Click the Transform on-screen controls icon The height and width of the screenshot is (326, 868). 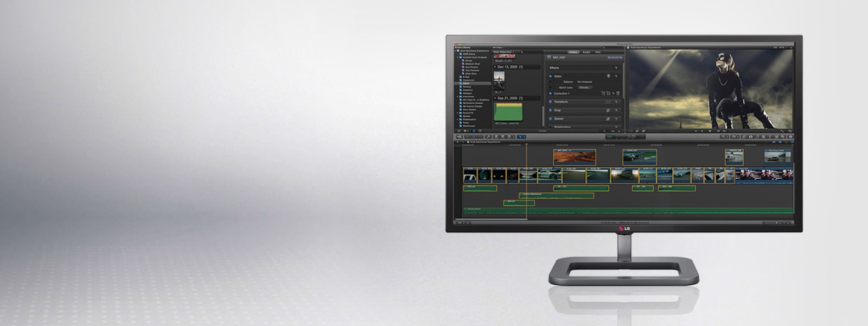[608, 102]
